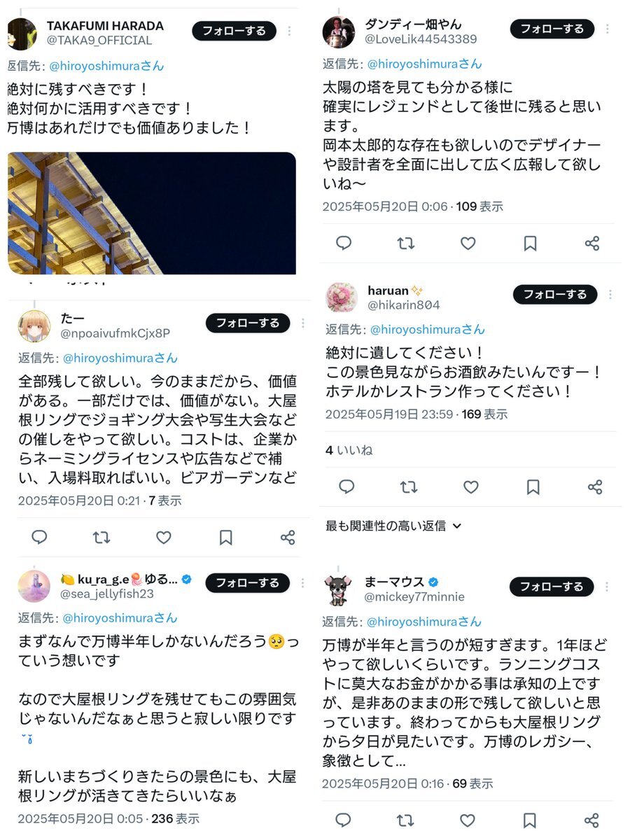The width and height of the screenshot is (630, 840).
Task: Bookmark the たー reply
Action: 225,538
